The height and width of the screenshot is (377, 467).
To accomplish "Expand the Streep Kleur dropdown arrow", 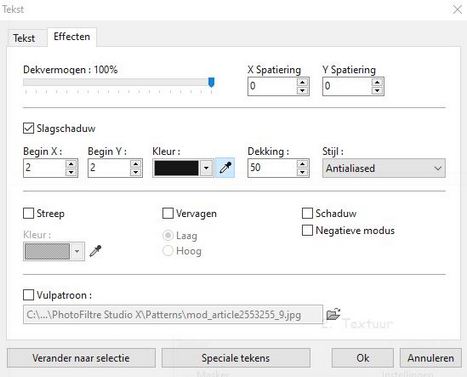I will [x=77, y=251].
